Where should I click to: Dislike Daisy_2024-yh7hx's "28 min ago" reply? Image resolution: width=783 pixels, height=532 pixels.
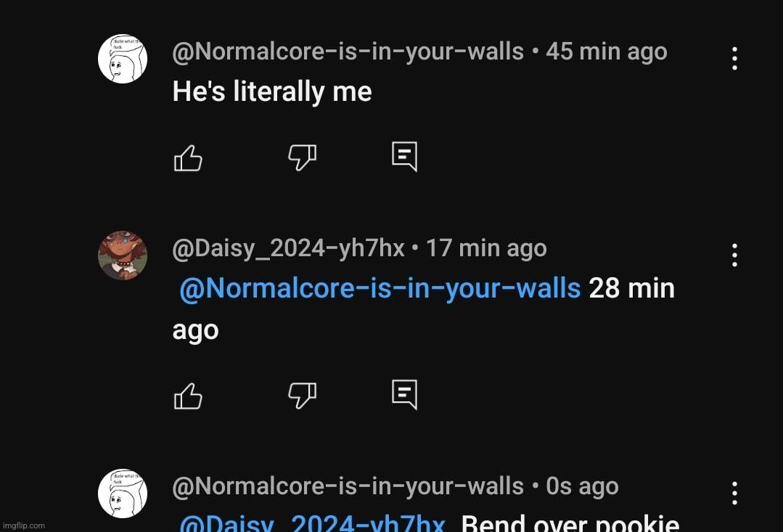click(x=302, y=395)
